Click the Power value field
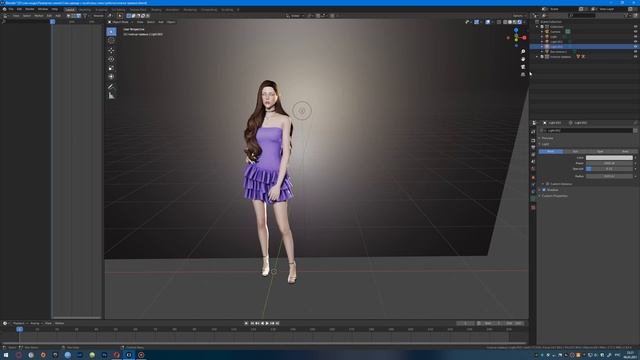This screenshot has height=360, width=640. coord(609,163)
